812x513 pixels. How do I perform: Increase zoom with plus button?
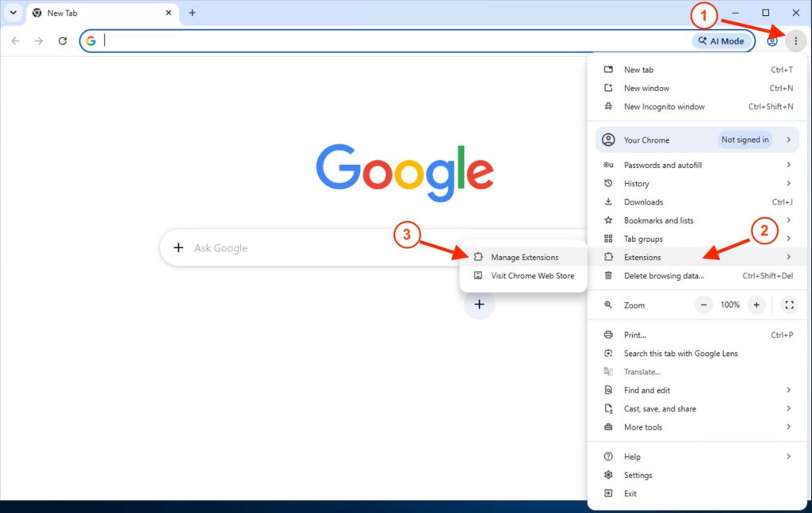[756, 305]
